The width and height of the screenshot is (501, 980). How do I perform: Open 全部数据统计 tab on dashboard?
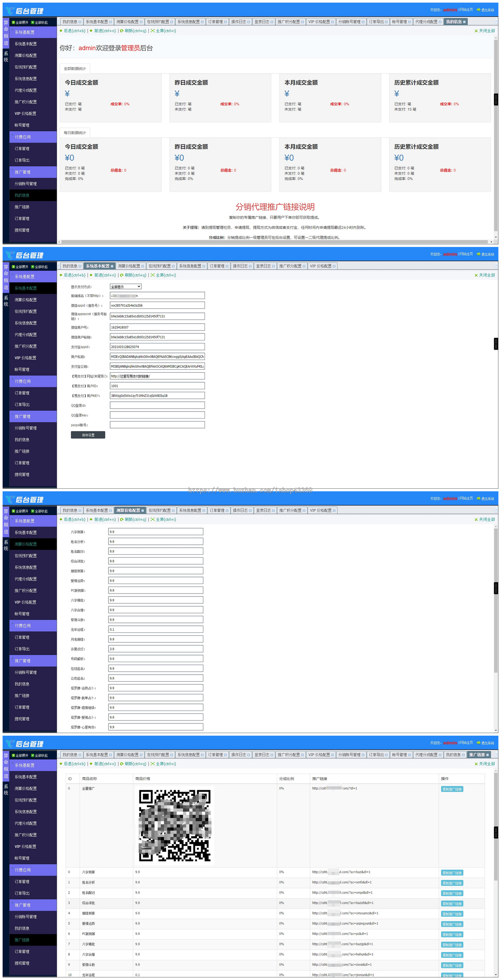[75, 69]
